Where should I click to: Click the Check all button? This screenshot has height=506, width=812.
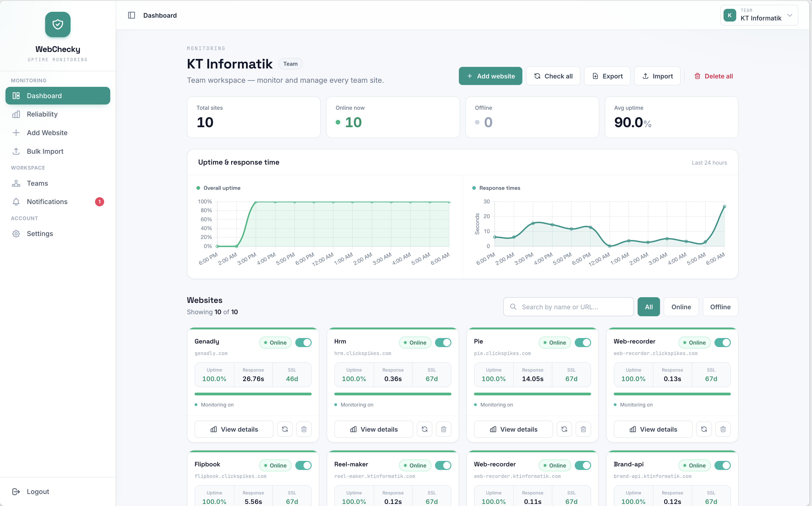click(553, 76)
